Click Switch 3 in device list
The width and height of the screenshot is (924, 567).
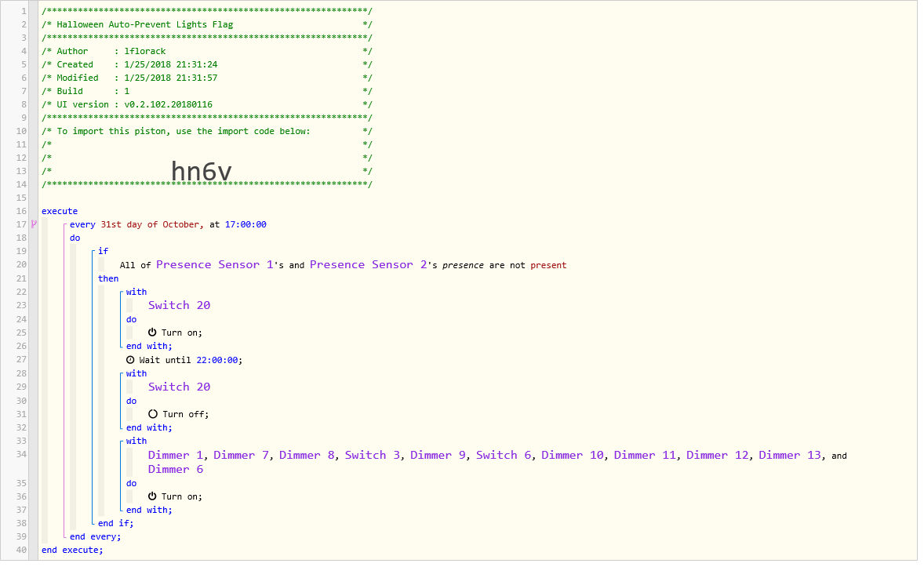pos(373,456)
